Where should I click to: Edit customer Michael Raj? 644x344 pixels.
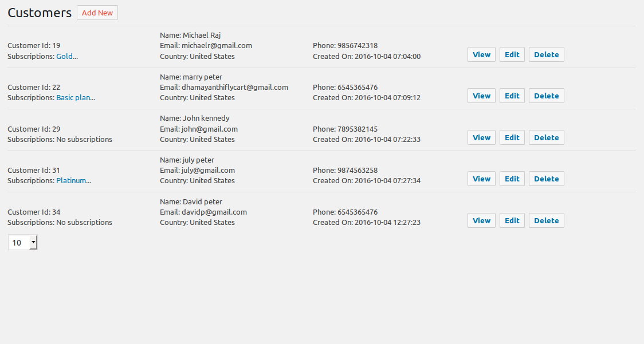click(512, 54)
